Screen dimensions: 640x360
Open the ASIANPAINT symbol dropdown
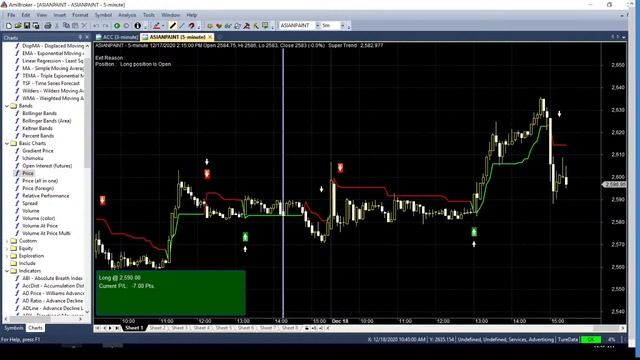(x=317, y=26)
